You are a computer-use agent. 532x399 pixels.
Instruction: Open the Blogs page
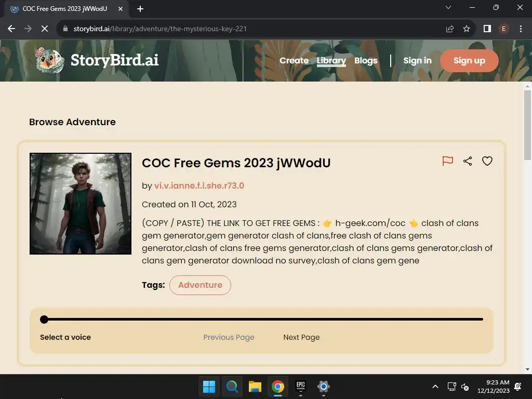(x=366, y=60)
